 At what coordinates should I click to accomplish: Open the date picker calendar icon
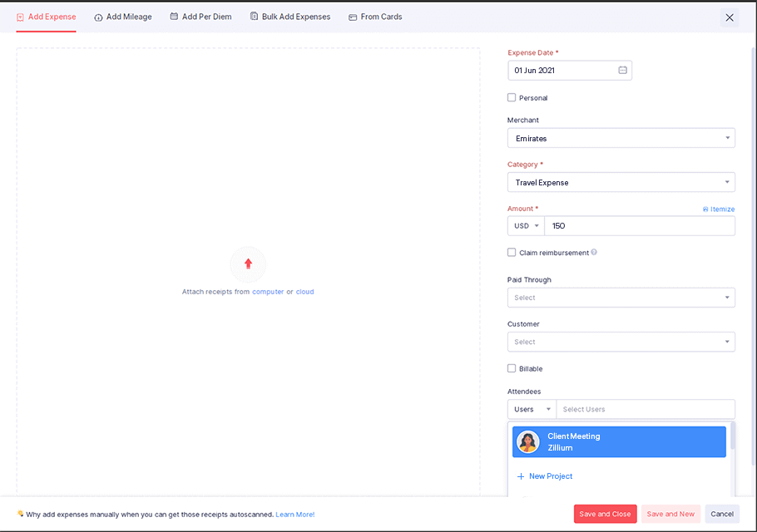pos(621,70)
